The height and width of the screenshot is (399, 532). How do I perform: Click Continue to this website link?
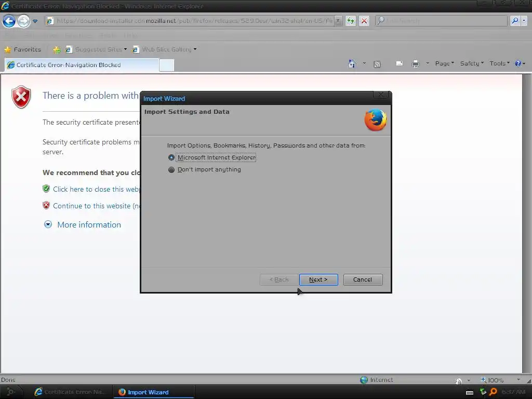pyautogui.click(x=96, y=206)
